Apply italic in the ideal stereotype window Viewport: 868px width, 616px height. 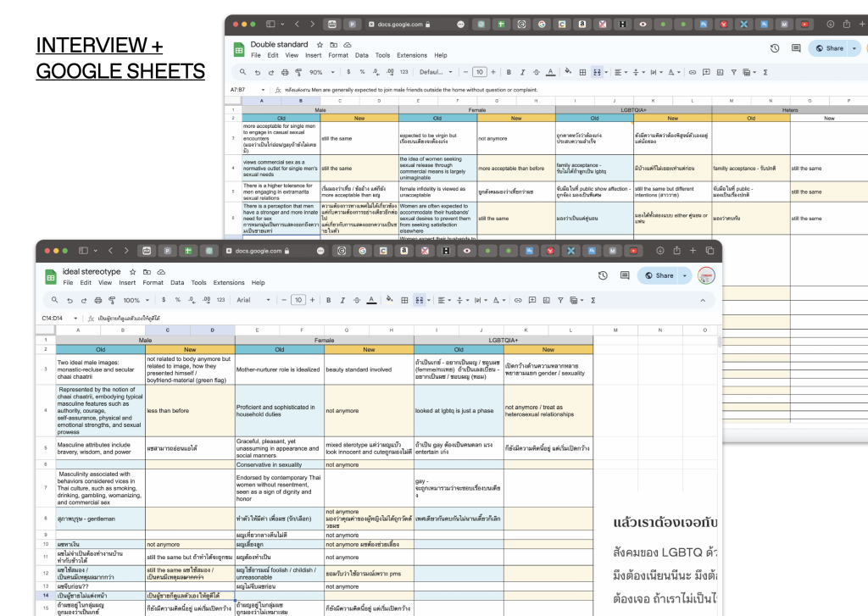coord(342,300)
